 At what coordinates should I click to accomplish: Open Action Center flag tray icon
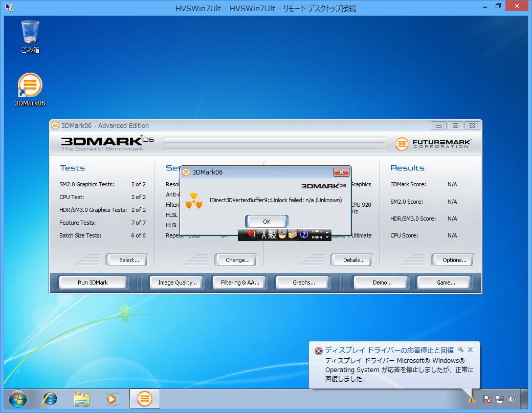487,399
